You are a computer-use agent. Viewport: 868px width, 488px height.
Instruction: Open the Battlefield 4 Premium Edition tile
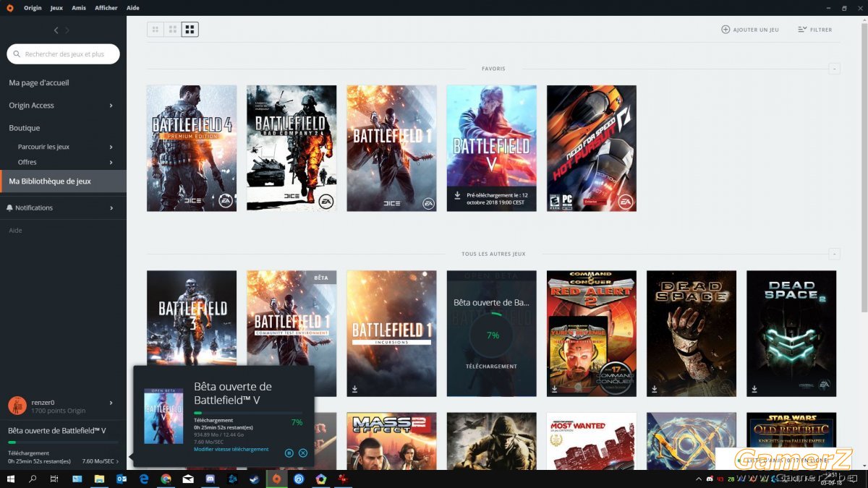click(x=192, y=148)
